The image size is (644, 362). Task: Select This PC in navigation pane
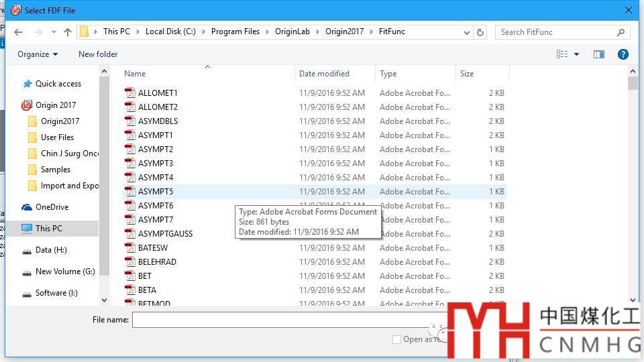[49, 229]
